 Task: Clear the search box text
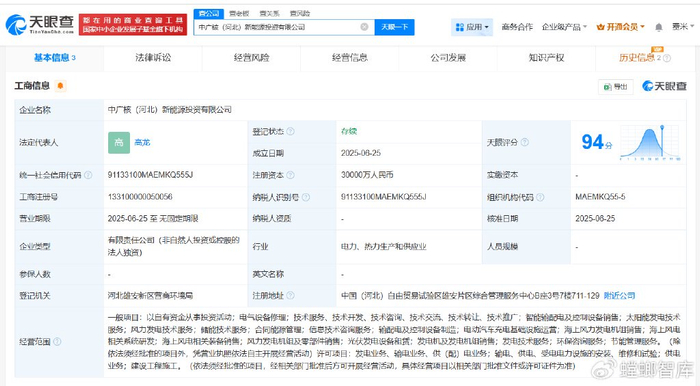[364, 27]
